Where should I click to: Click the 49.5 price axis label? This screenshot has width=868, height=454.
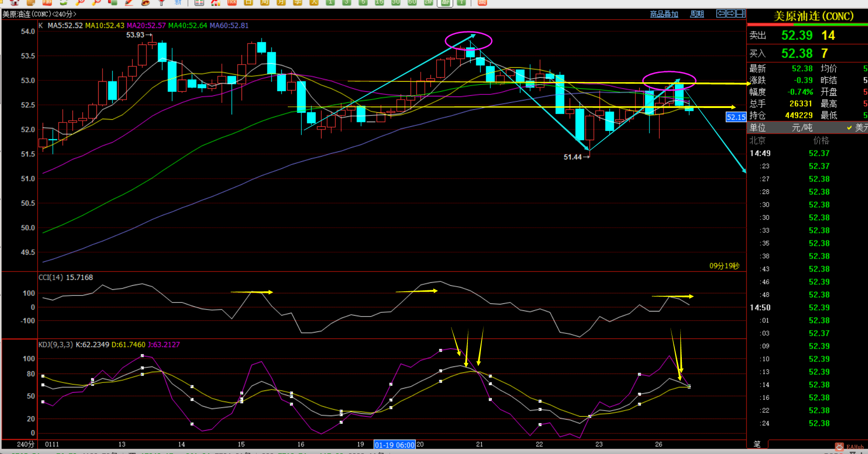[x=28, y=252]
